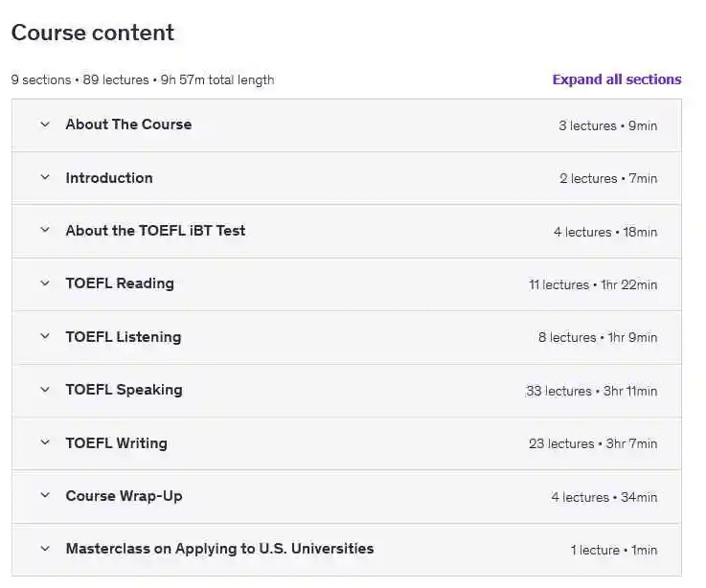Viewport: 706px width, 588px height.
Task: Expand the About The Course section title
Action: click(x=128, y=124)
